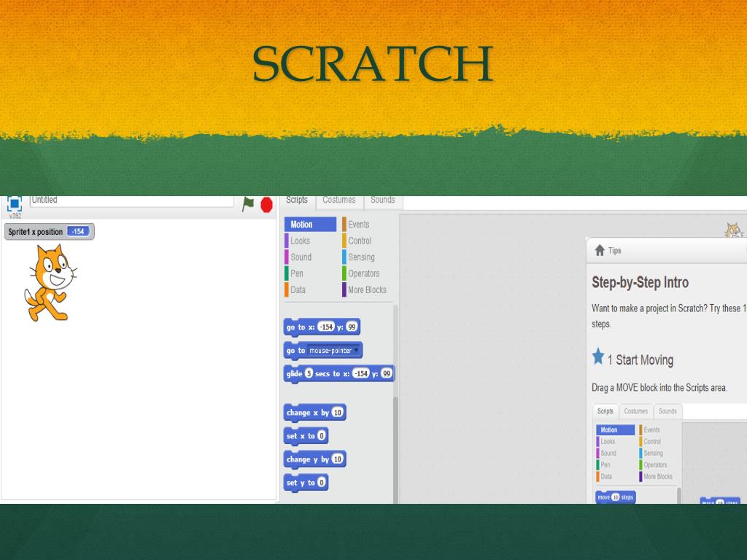
Task: Select the More Blocks category
Action: click(367, 289)
